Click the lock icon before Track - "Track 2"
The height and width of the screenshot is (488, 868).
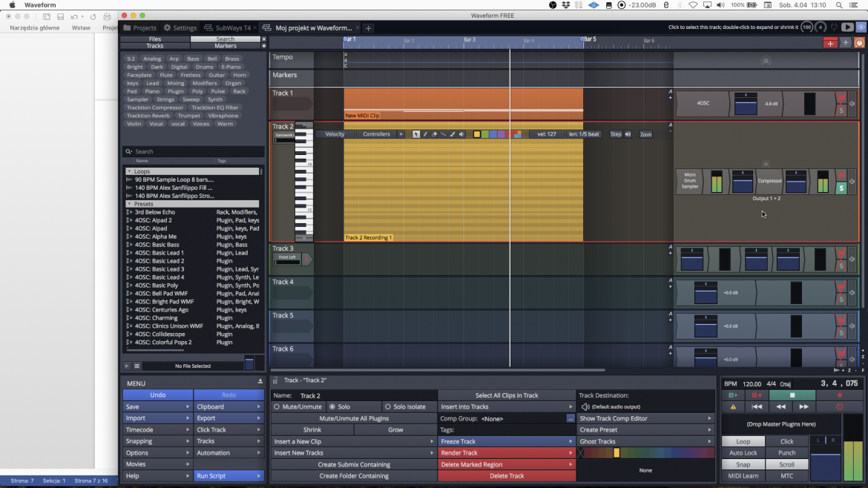(275, 380)
